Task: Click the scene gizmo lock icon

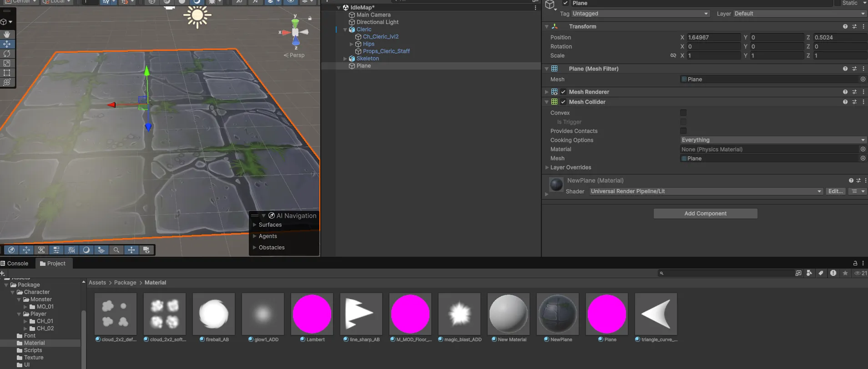Action: (x=310, y=18)
